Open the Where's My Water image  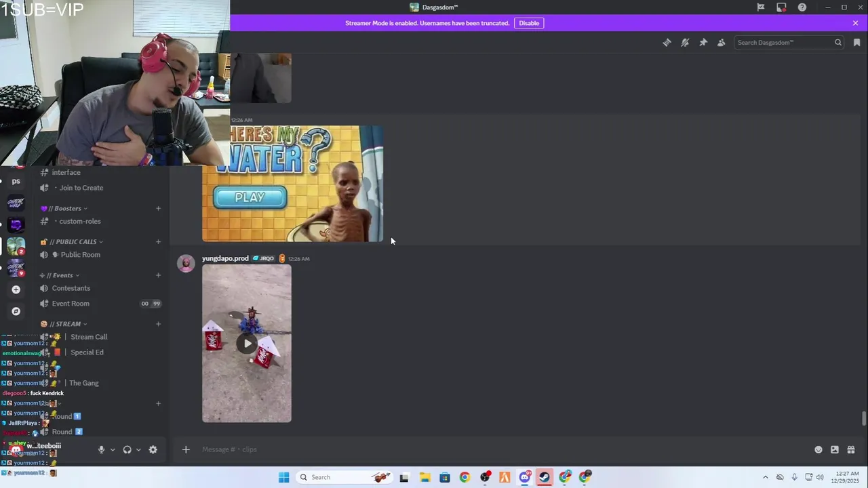pos(292,183)
